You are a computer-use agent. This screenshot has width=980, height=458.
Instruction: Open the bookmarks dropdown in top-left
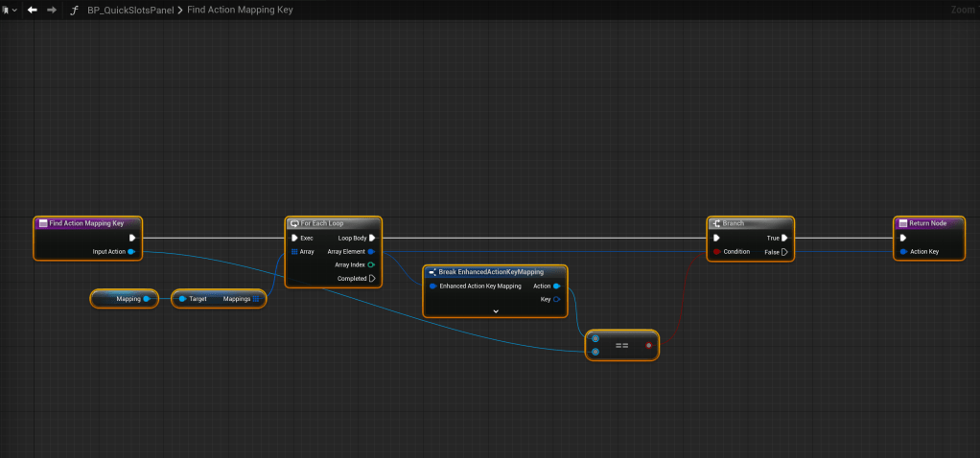[x=10, y=10]
